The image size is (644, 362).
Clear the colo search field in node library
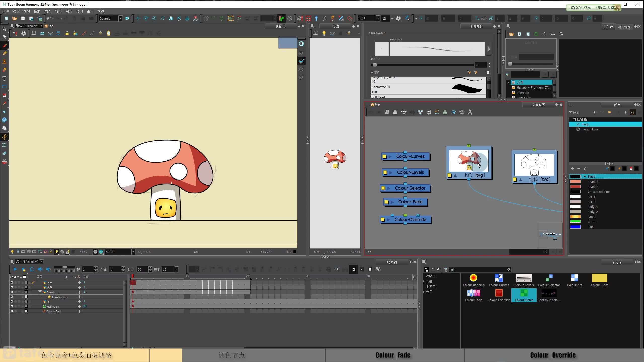click(x=509, y=269)
